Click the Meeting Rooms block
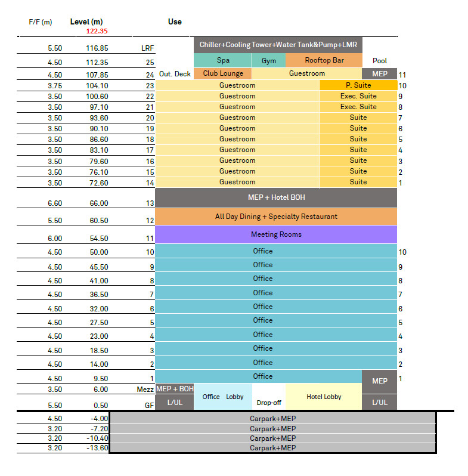This screenshot has width=468, height=476. coord(276,234)
